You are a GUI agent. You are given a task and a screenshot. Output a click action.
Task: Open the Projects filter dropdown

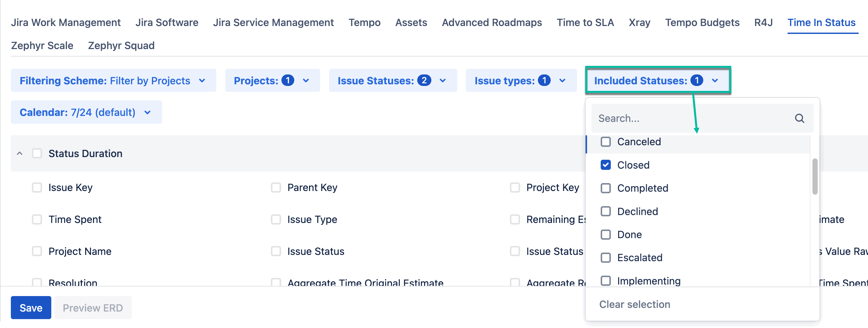point(272,81)
